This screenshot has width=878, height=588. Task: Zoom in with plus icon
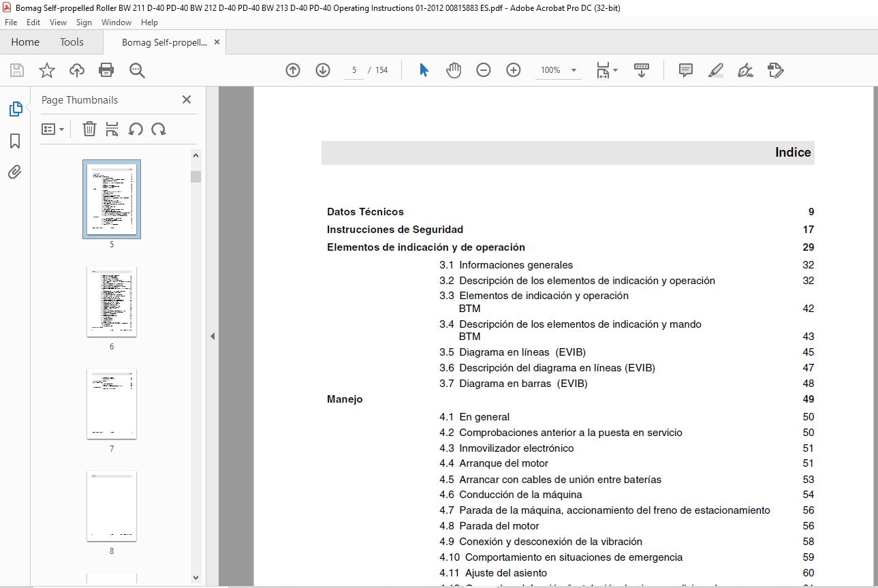pos(514,70)
